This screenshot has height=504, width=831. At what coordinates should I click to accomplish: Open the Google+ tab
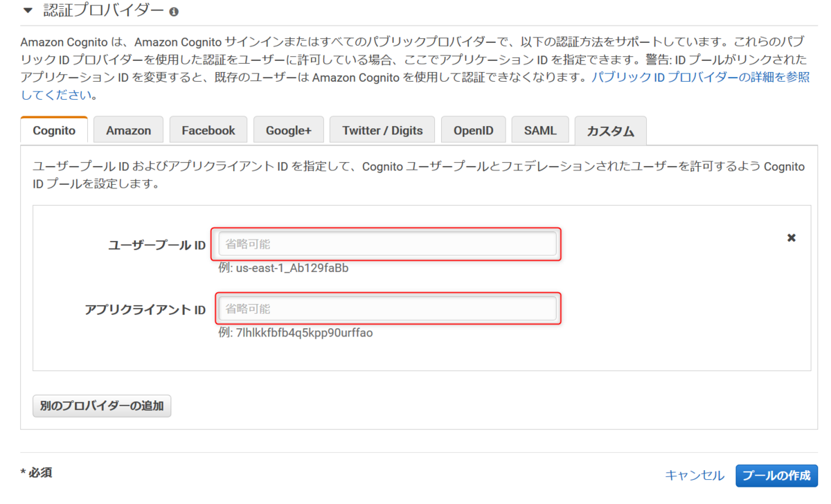click(x=289, y=130)
